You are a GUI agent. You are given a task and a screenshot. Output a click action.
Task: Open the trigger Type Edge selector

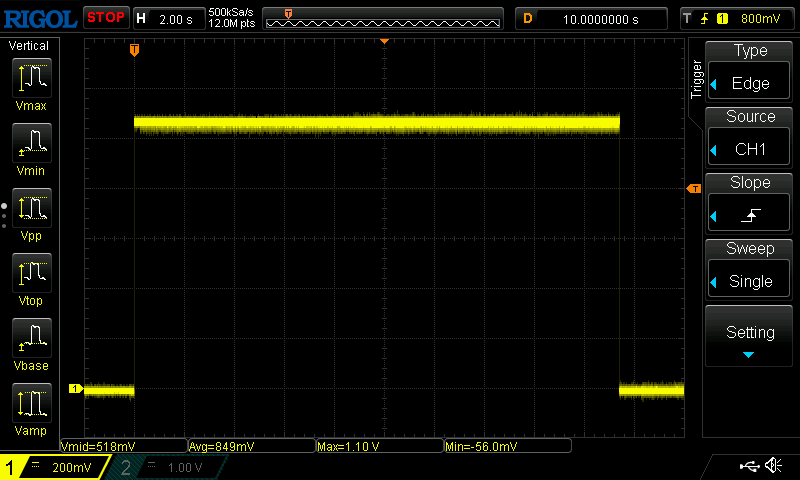pyautogui.click(x=750, y=73)
